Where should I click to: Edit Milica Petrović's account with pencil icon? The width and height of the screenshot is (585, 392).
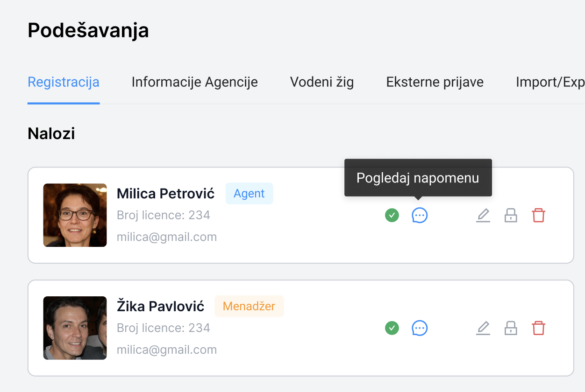point(483,216)
